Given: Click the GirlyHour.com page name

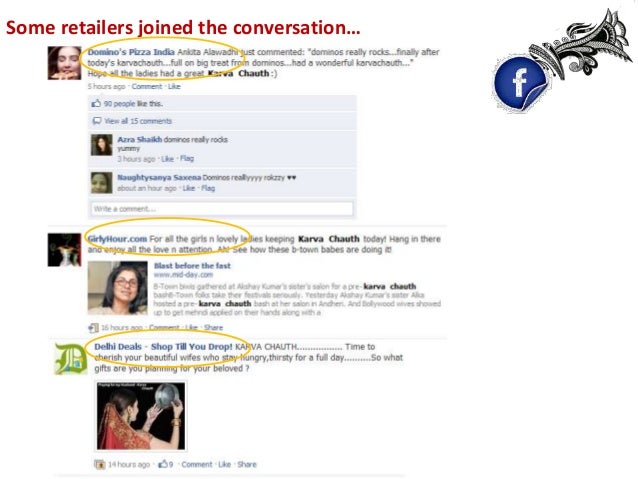Looking at the screenshot, I should coord(117,239).
